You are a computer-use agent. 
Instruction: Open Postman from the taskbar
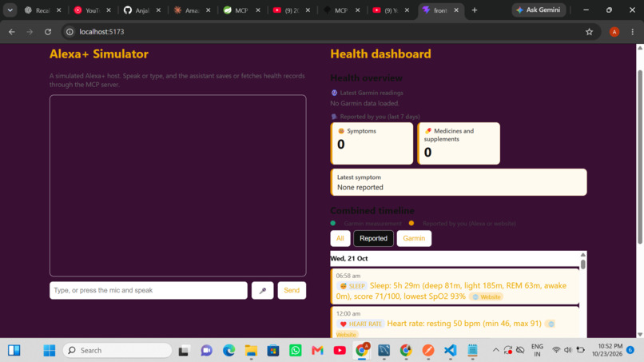pos(428,351)
